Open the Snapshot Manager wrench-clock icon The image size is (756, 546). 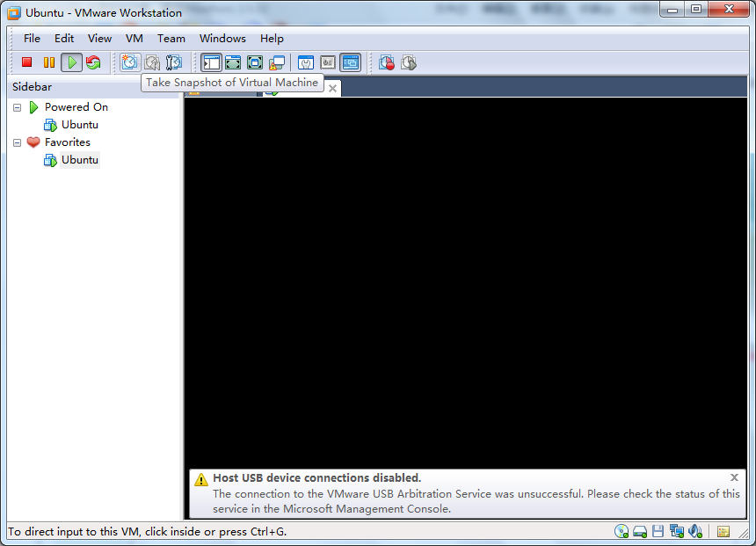click(x=173, y=62)
